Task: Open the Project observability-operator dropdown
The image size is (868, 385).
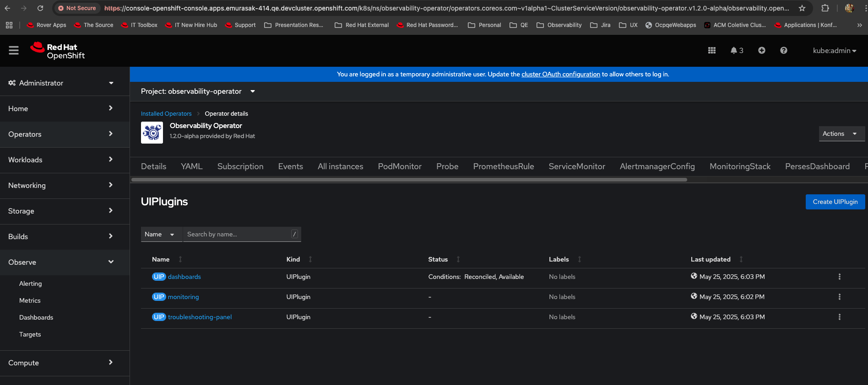Action: (198, 91)
